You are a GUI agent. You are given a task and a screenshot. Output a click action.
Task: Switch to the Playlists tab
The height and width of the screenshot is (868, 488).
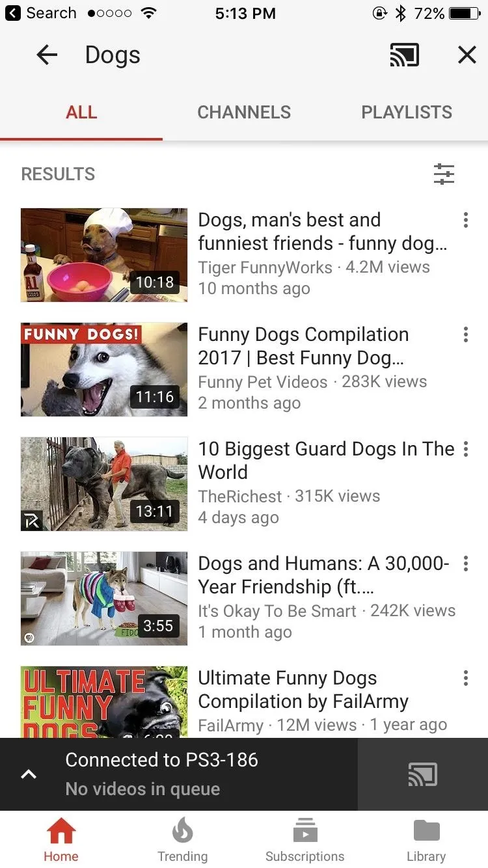click(x=407, y=112)
